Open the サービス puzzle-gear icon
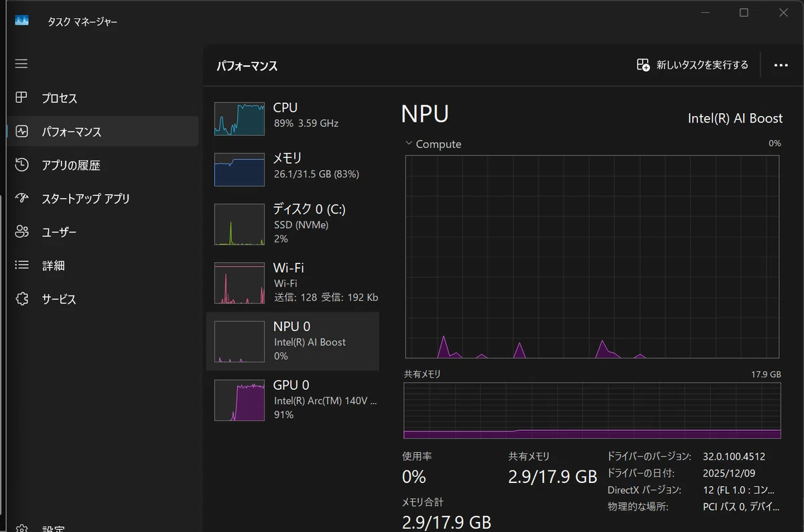 [21, 299]
